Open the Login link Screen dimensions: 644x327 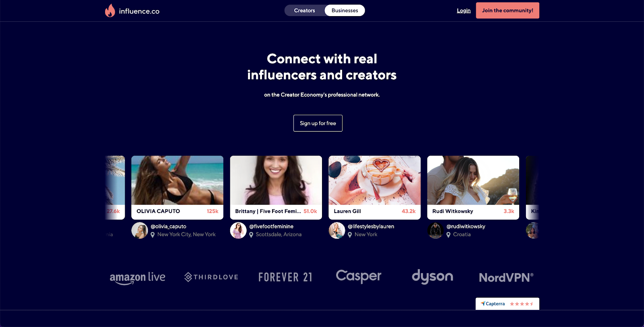point(464,10)
